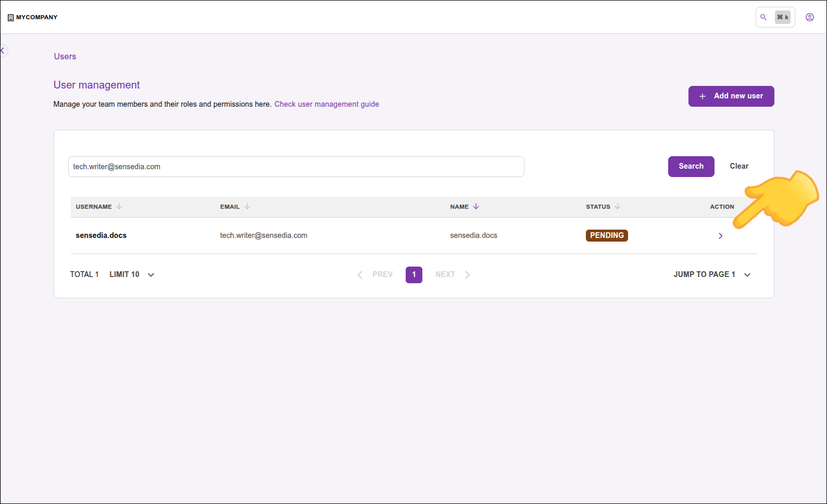Click the MYCOMPANY building logo
This screenshot has width=827, height=504.
click(x=10, y=18)
